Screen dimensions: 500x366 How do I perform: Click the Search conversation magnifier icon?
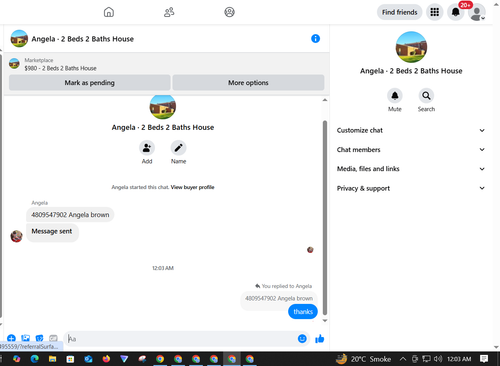click(426, 96)
